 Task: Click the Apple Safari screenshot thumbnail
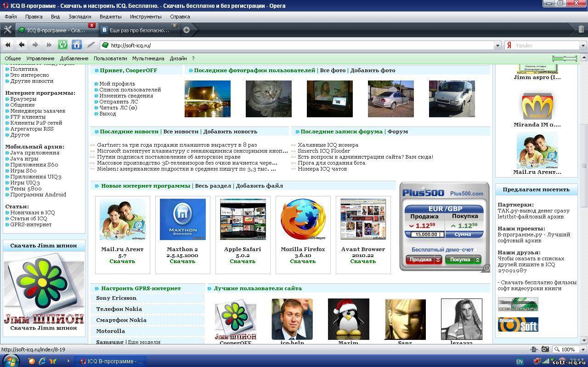243,219
